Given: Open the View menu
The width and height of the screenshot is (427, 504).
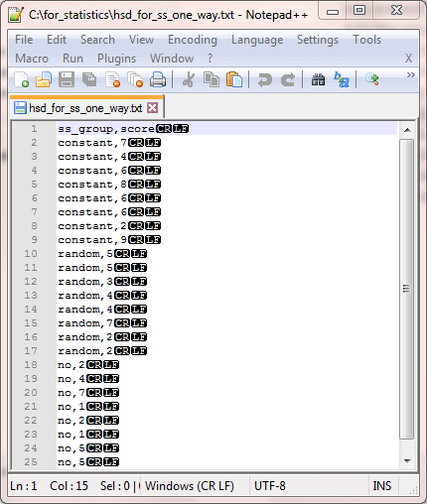Looking at the screenshot, I should [x=141, y=40].
